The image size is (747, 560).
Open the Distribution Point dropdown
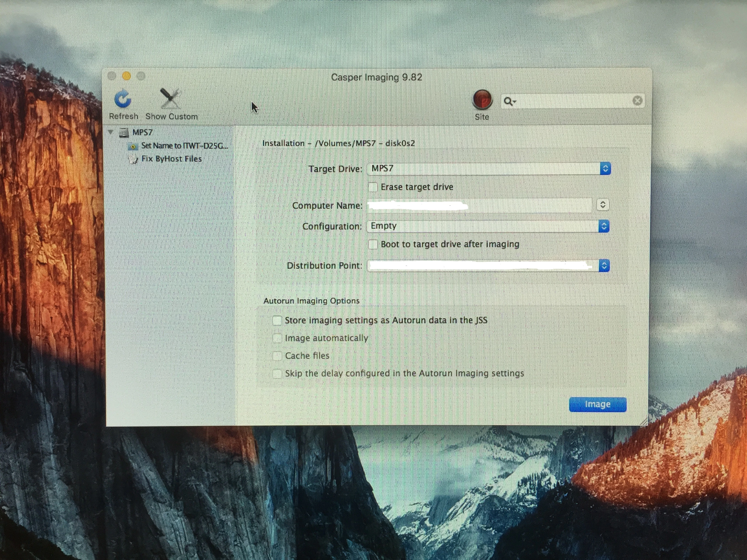[488, 266]
